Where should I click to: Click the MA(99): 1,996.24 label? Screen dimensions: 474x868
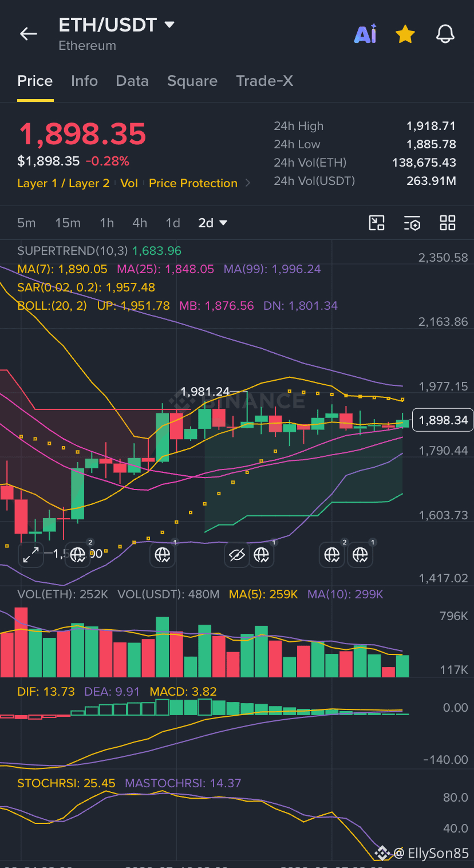(272, 269)
